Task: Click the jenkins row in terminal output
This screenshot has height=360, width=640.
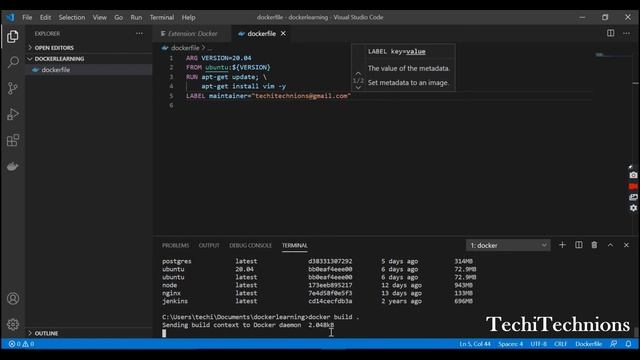Action: [x=318, y=301]
